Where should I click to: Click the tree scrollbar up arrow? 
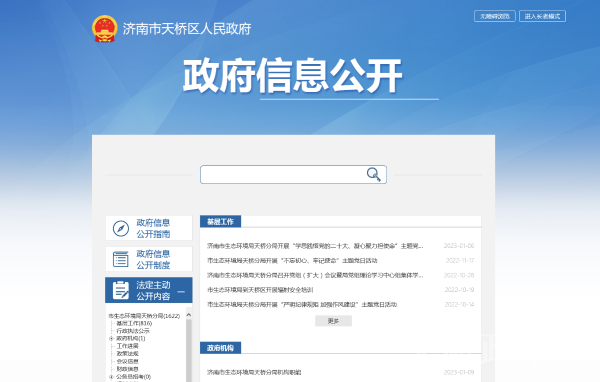click(x=189, y=315)
